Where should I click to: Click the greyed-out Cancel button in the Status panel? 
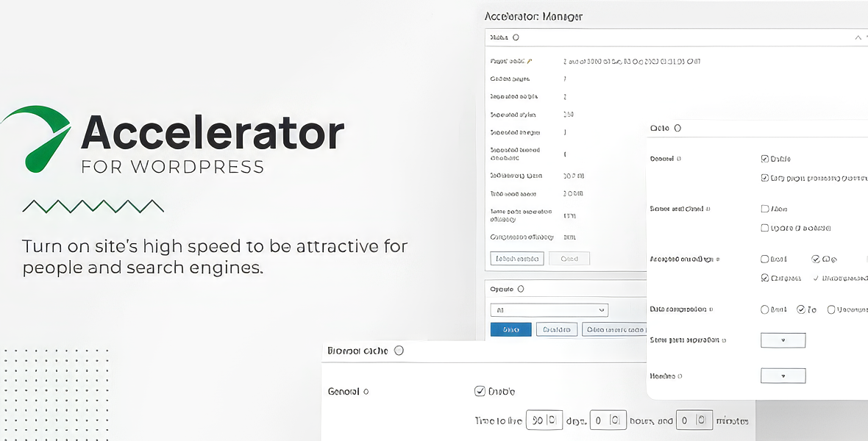pos(569,259)
